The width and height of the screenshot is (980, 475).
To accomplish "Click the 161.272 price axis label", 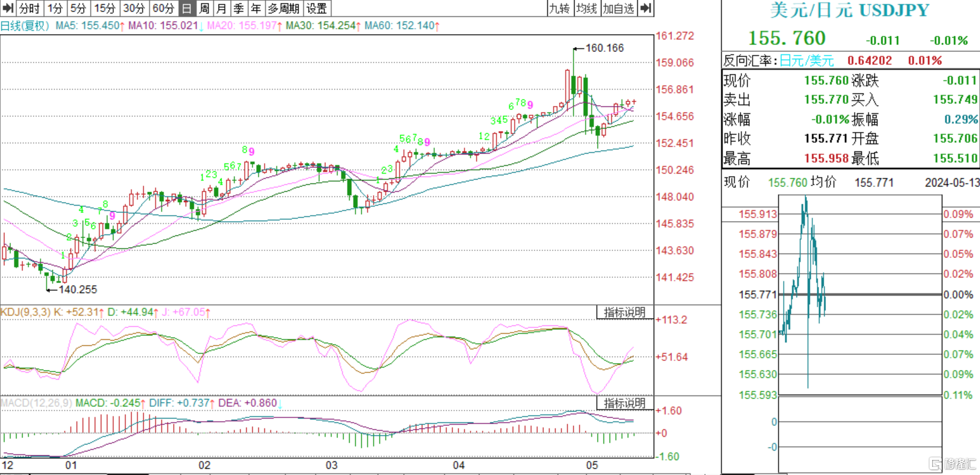I will click(x=674, y=36).
